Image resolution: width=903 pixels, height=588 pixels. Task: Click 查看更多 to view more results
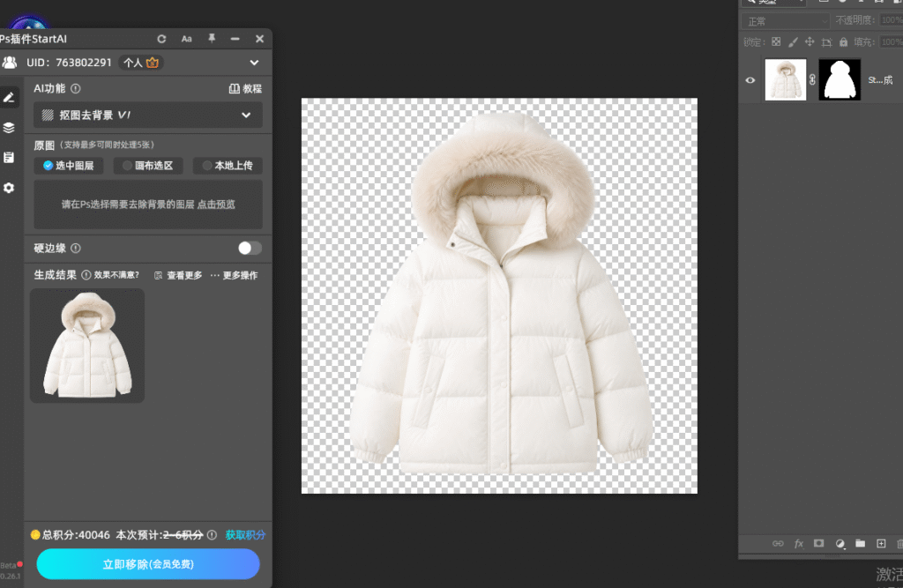pyautogui.click(x=178, y=275)
